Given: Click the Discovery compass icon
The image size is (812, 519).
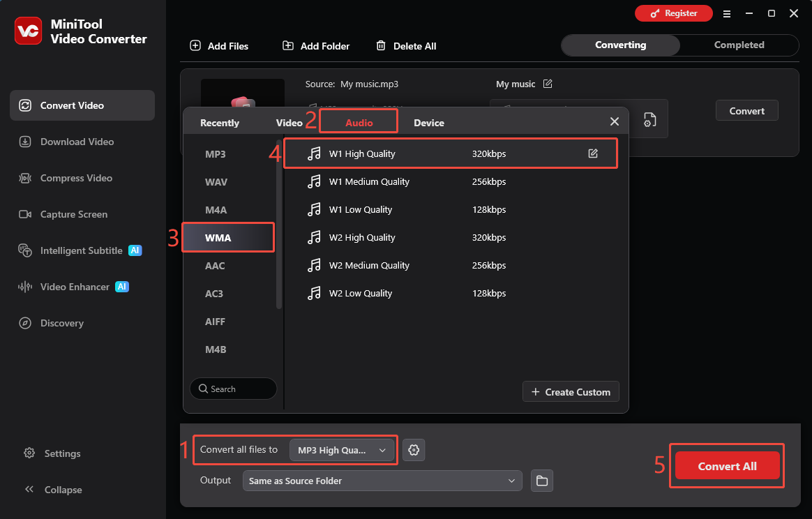Looking at the screenshot, I should point(25,323).
